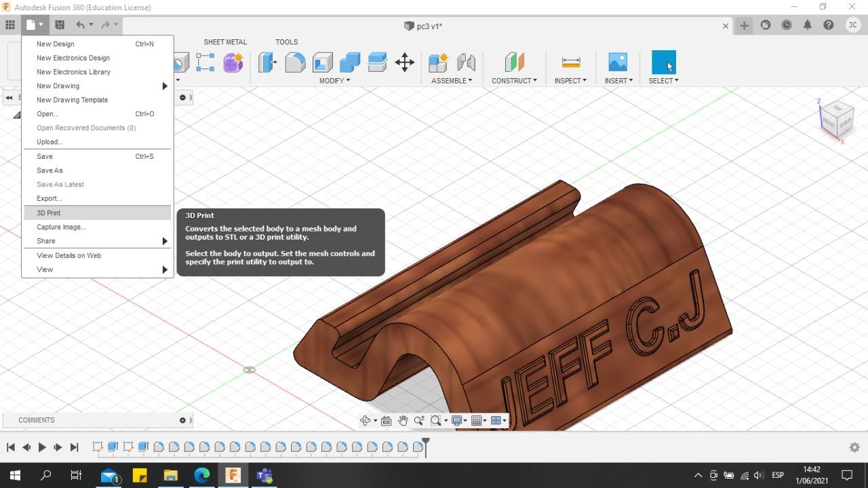Open the JC user profile avatar
Image resolution: width=868 pixels, height=488 pixels.
click(x=853, y=25)
